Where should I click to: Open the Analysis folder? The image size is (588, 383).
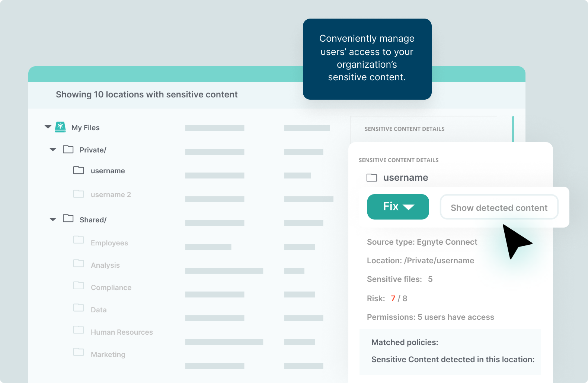click(105, 265)
